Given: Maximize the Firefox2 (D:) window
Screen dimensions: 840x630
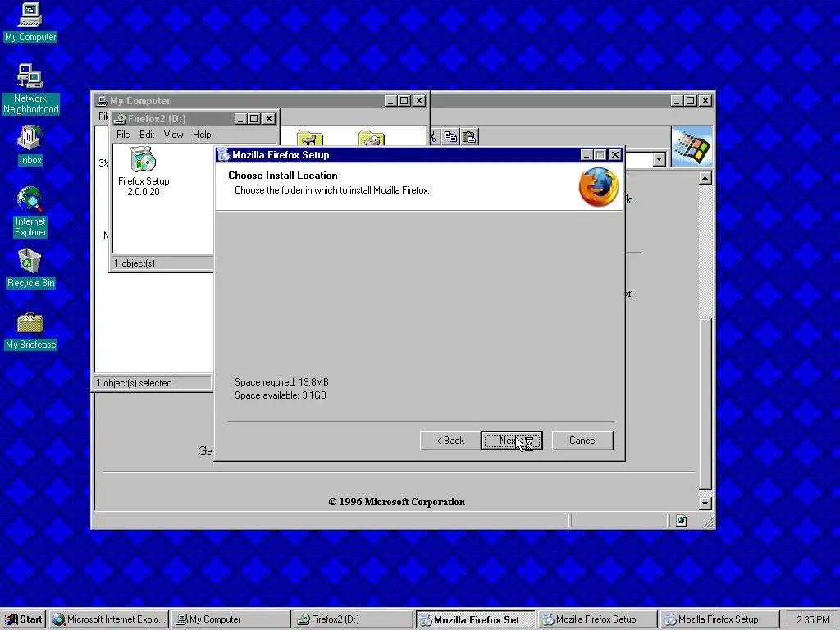Looking at the screenshot, I should 254,118.
